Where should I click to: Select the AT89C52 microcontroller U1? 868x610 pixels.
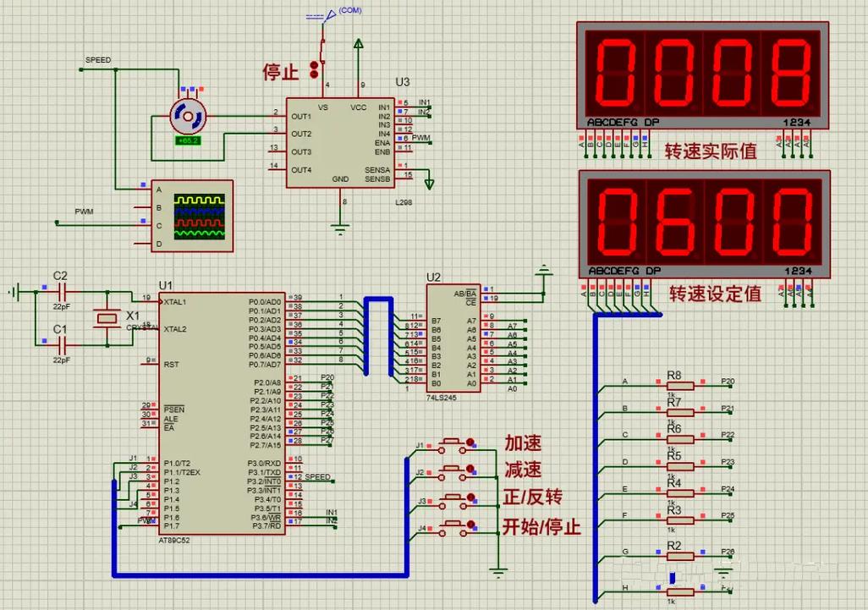pos(222,414)
